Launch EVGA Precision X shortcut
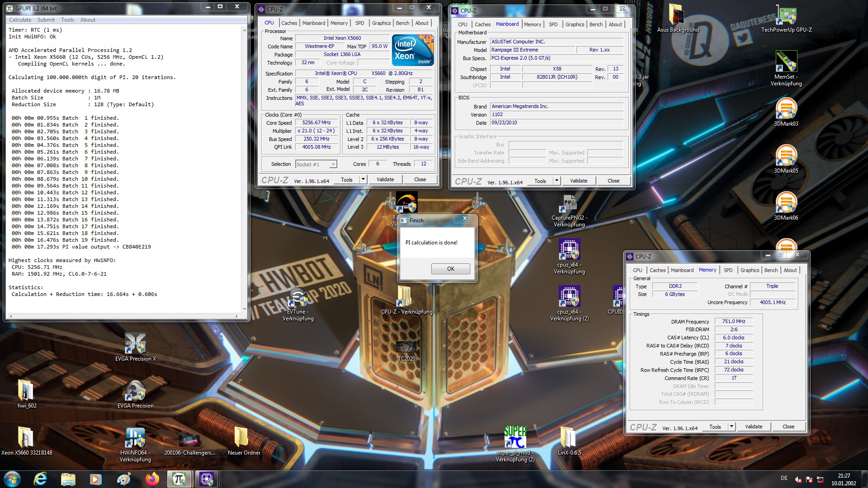Image resolution: width=868 pixels, height=488 pixels. (x=135, y=347)
